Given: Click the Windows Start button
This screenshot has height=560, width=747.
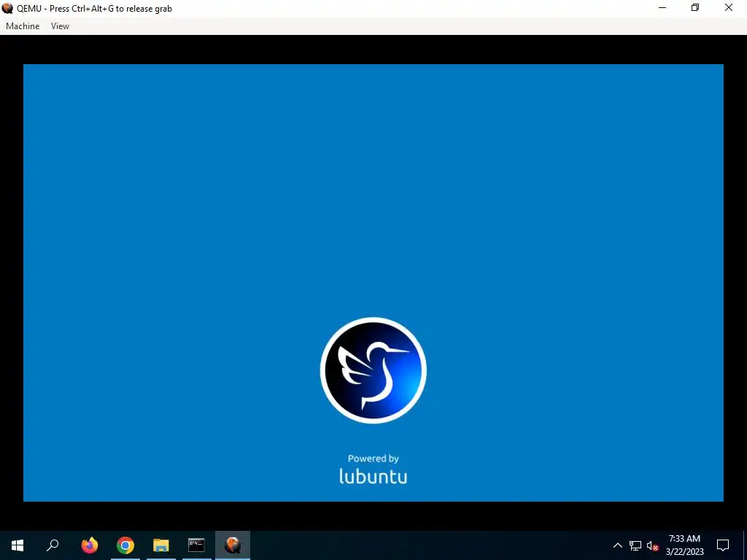Looking at the screenshot, I should (x=18, y=545).
